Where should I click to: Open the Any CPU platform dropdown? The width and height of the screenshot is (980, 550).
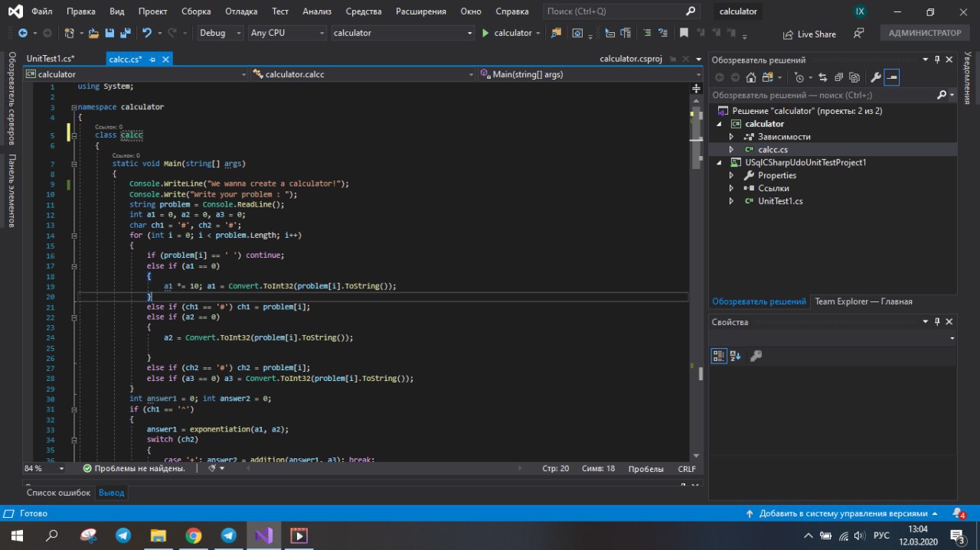[x=287, y=33]
